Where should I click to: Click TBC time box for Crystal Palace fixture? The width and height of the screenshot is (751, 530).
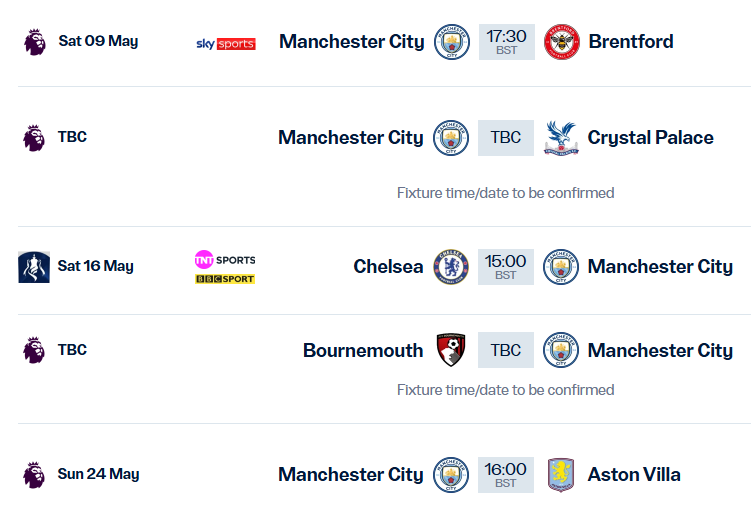tap(506, 138)
